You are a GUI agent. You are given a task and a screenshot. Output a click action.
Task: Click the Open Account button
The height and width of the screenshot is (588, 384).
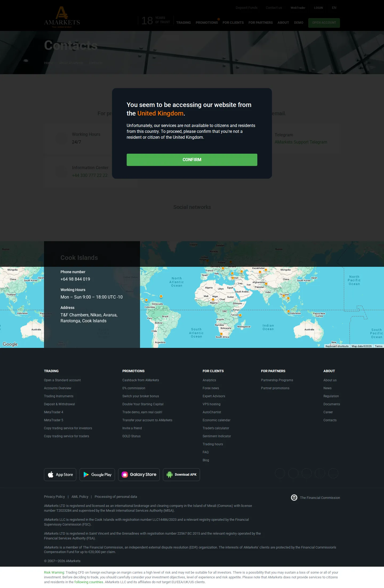coord(324,23)
